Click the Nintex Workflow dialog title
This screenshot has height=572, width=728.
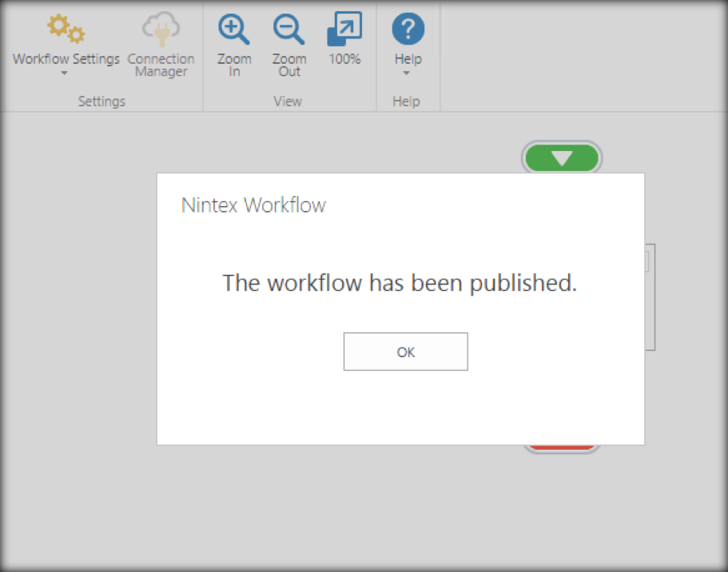(253, 205)
